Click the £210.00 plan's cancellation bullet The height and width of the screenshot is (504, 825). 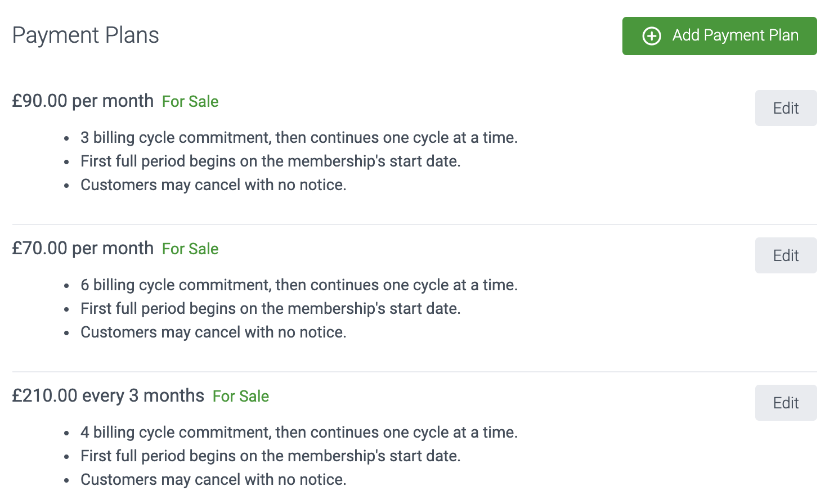(x=214, y=480)
